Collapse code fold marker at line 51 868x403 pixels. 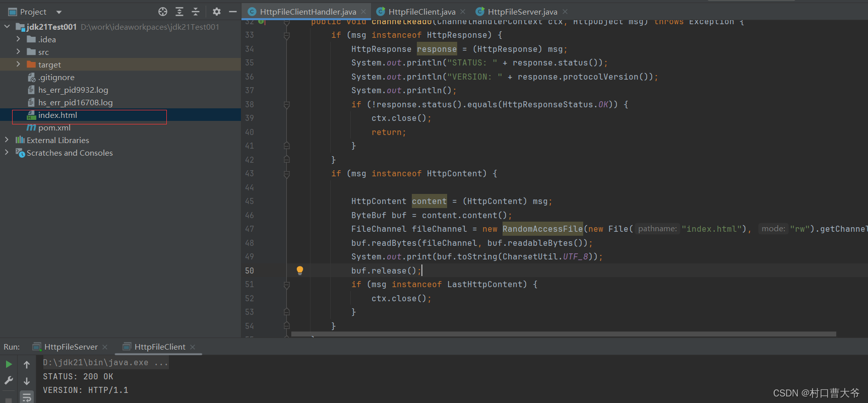click(286, 285)
